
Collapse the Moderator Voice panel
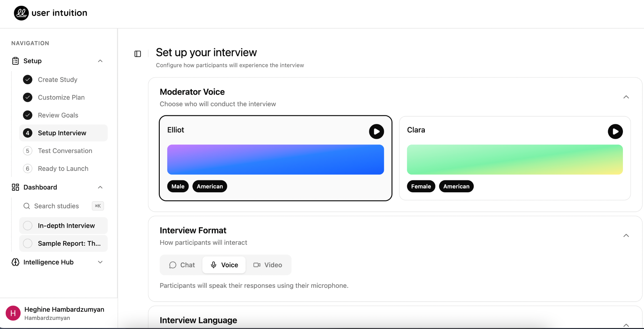pyautogui.click(x=626, y=97)
